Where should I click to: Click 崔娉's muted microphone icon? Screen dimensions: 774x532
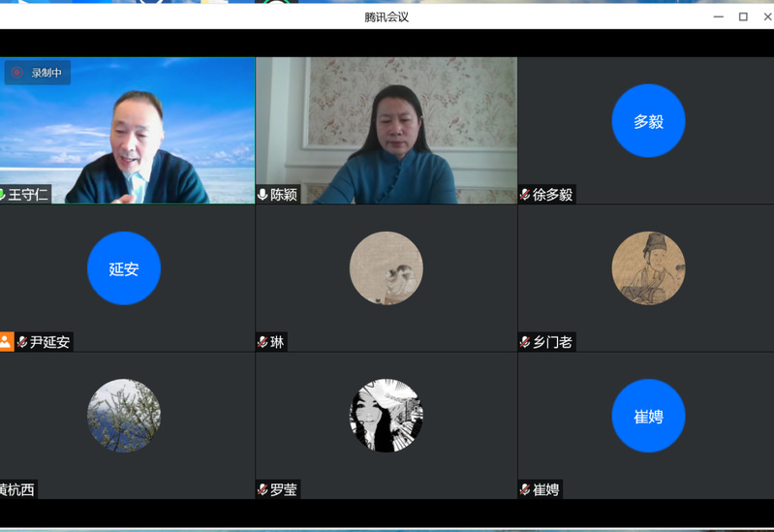click(525, 489)
